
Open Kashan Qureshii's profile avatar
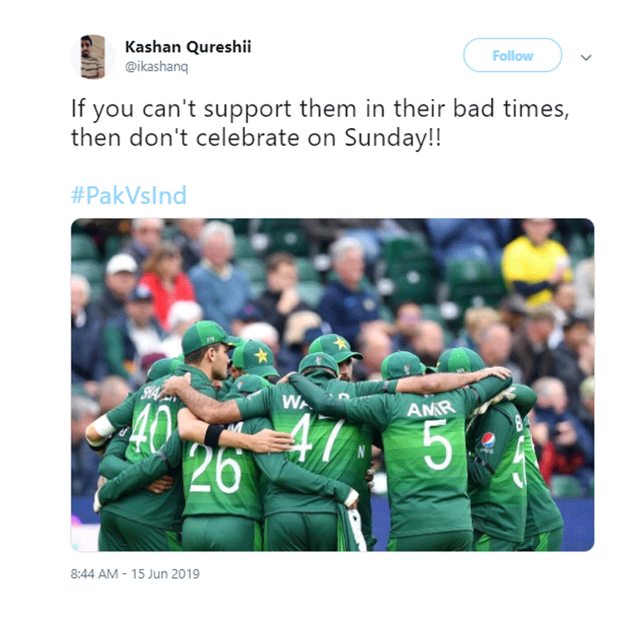[93, 57]
